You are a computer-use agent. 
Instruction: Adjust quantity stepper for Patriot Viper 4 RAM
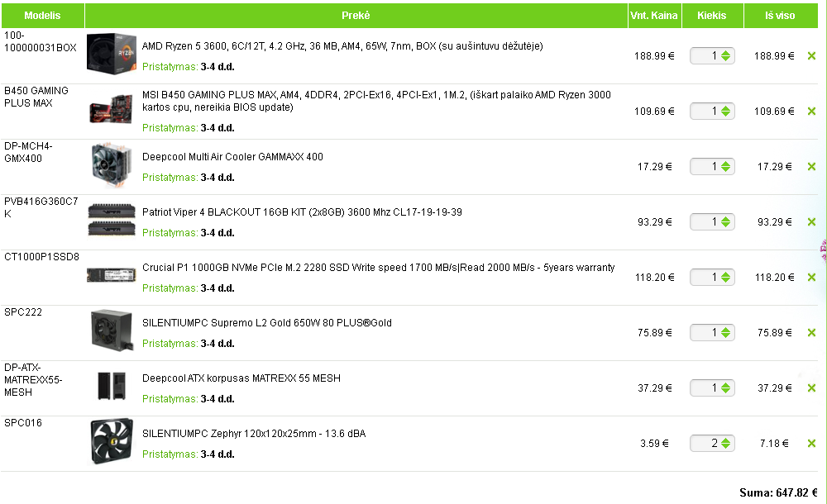tap(726, 222)
